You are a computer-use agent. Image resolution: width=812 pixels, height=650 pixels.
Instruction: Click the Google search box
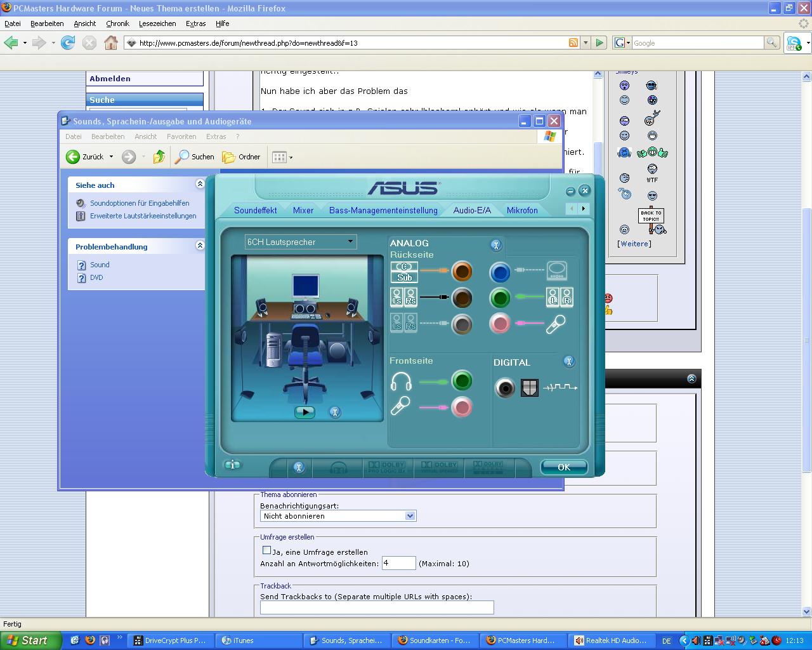tap(697, 43)
